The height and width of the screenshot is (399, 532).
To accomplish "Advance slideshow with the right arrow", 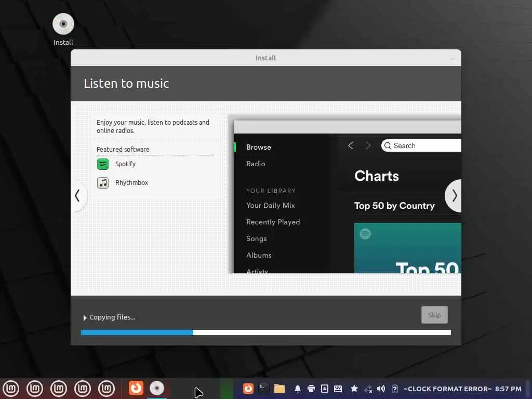I will click(454, 196).
